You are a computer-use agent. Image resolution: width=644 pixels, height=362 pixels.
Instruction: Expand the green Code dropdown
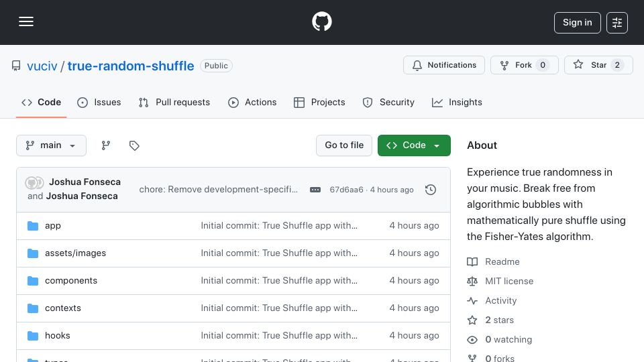coord(414,145)
